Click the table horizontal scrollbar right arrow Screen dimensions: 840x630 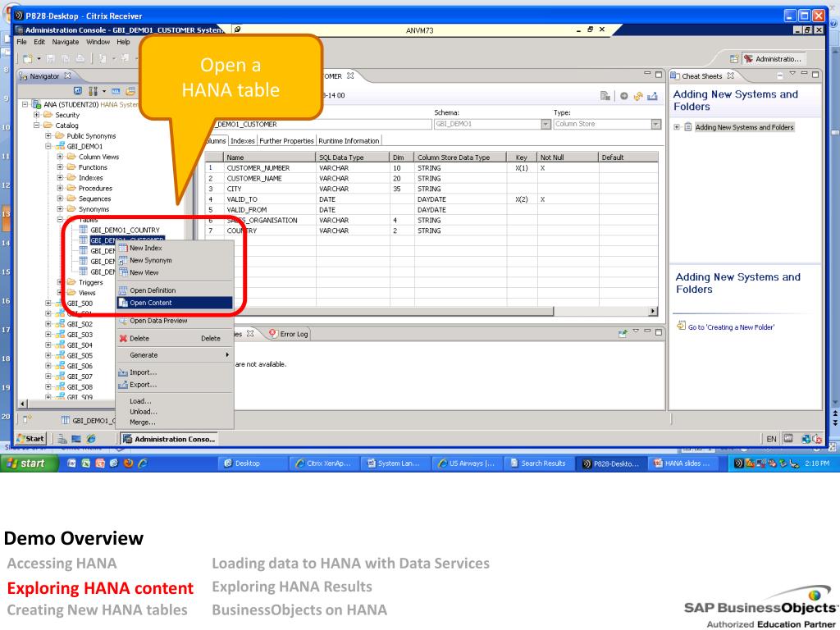coord(653,311)
